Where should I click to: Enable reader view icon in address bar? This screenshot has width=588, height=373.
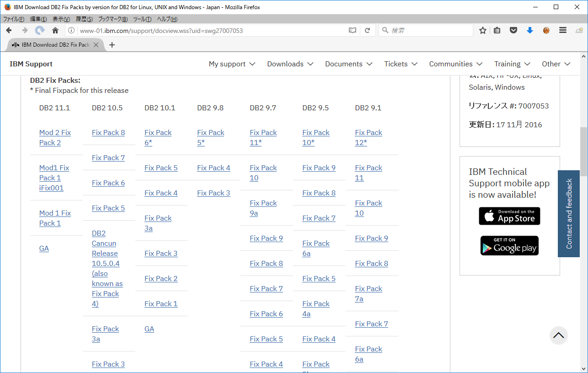coord(352,31)
